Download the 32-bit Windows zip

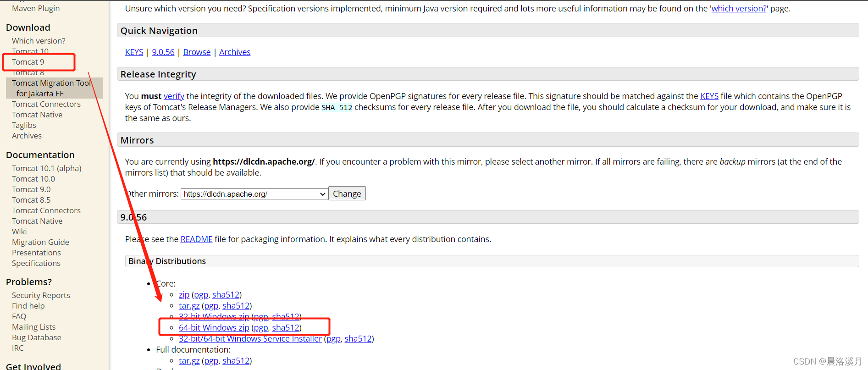(214, 317)
